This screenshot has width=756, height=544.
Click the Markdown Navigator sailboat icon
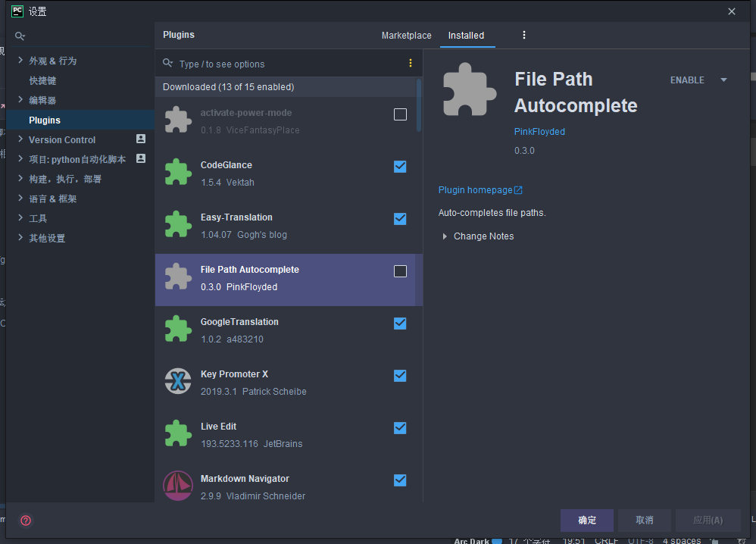(178, 486)
